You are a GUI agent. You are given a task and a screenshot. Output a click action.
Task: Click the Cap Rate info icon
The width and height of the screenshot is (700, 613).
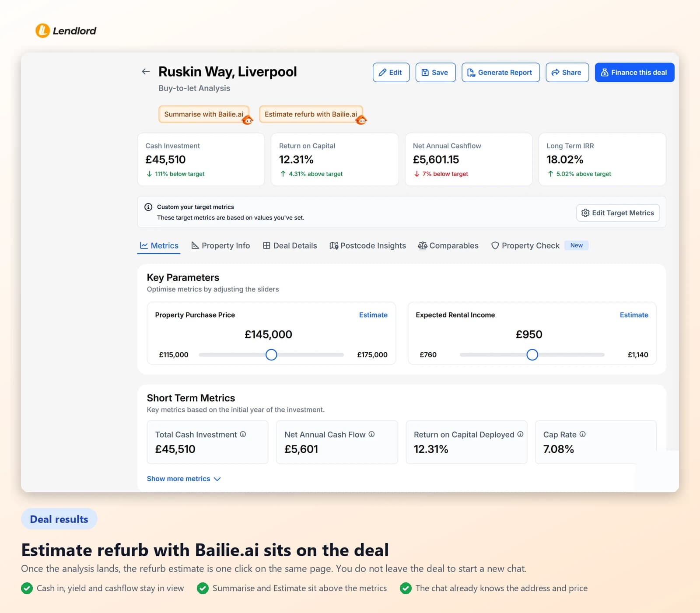coord(582,434)
